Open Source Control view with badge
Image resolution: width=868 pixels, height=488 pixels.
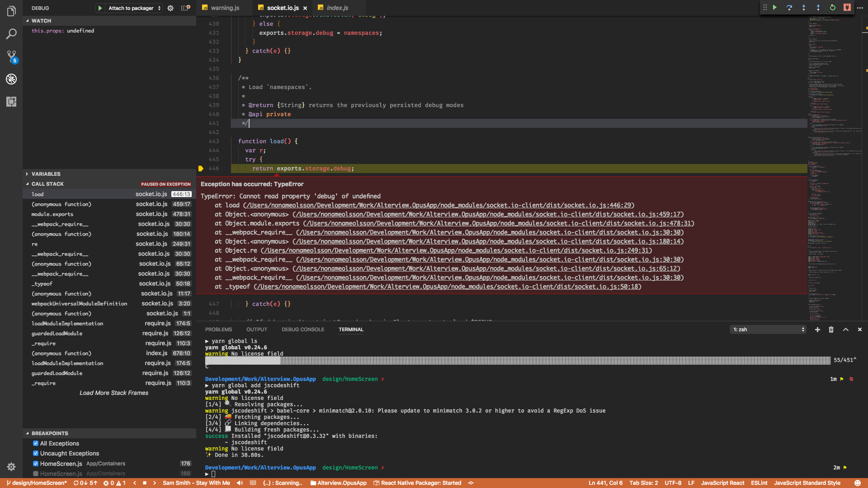(11, 56)
